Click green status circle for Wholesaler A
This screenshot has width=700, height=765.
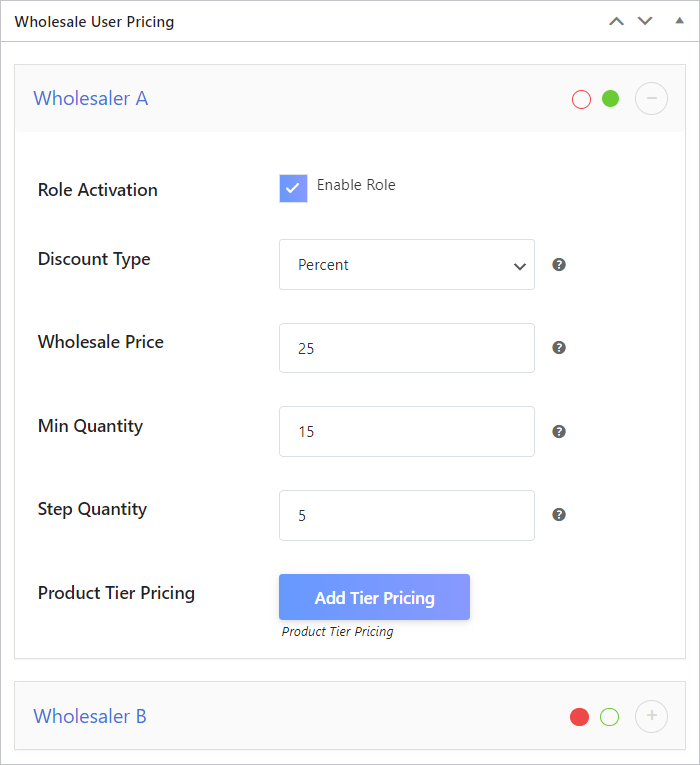coord(610,99)
